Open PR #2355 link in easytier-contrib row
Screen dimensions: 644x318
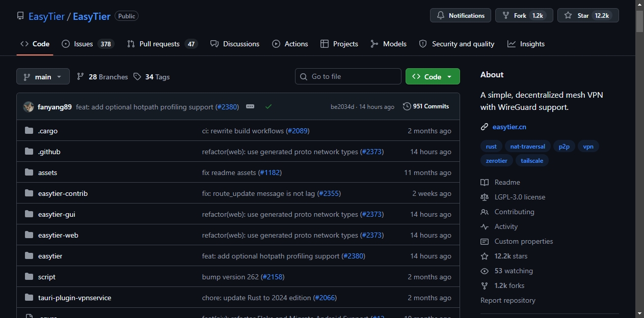(x=329, y=193)
